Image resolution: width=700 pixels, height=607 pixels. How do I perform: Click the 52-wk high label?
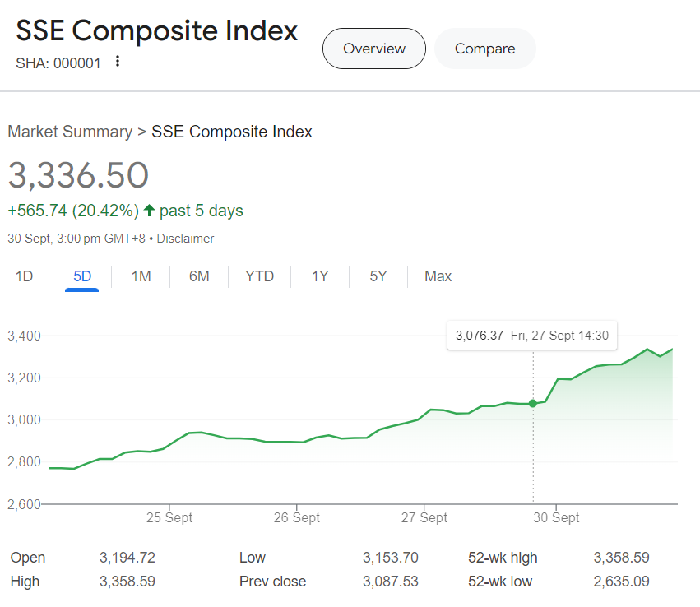503,558
